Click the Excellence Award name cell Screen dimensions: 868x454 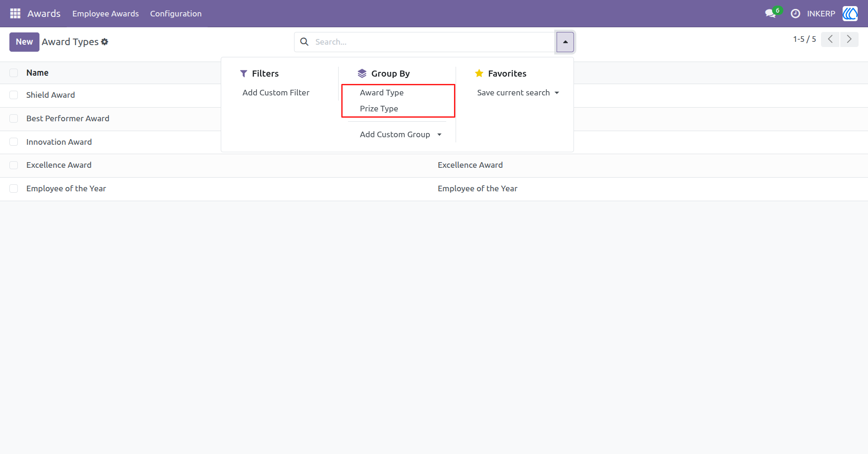pos(59,165)
